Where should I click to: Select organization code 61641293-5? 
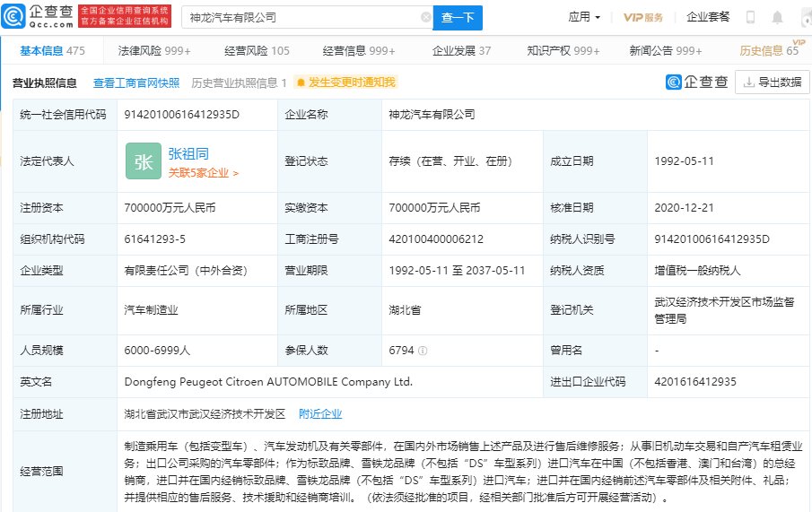[155, 239]
